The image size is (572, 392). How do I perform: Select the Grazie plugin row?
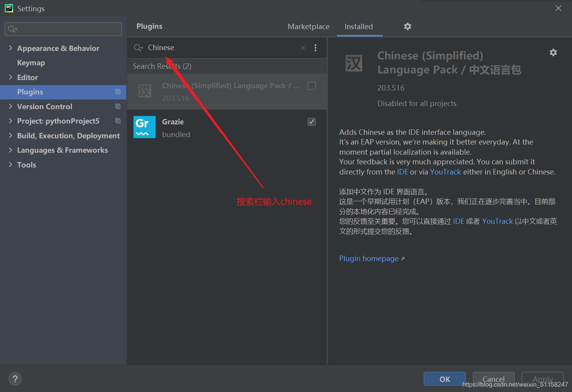pos(227,127)
